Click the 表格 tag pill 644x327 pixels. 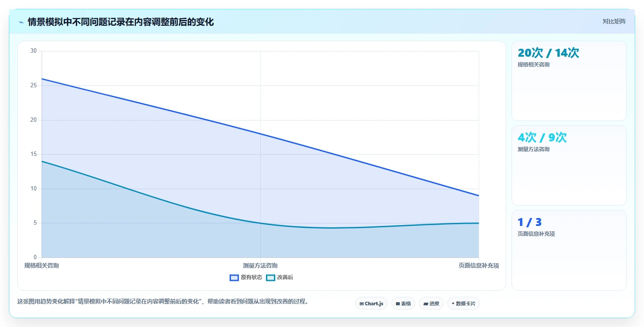tap(403, 304)
